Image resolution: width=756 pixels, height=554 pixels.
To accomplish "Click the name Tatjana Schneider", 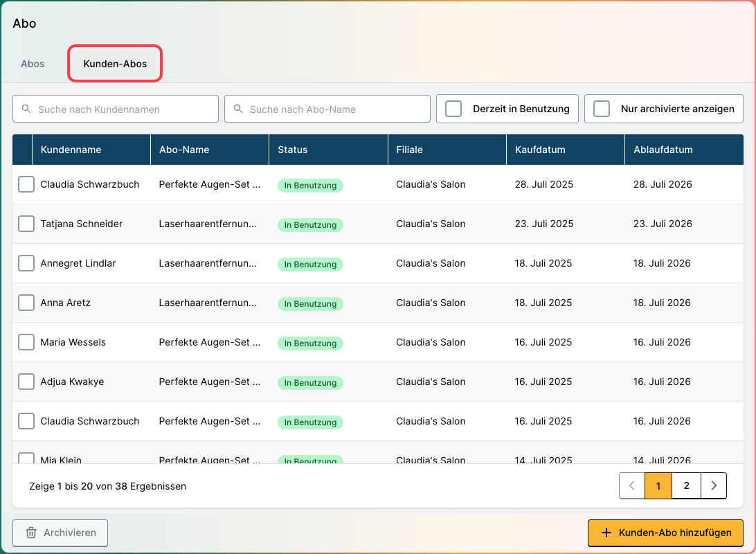I will (82, 224).
